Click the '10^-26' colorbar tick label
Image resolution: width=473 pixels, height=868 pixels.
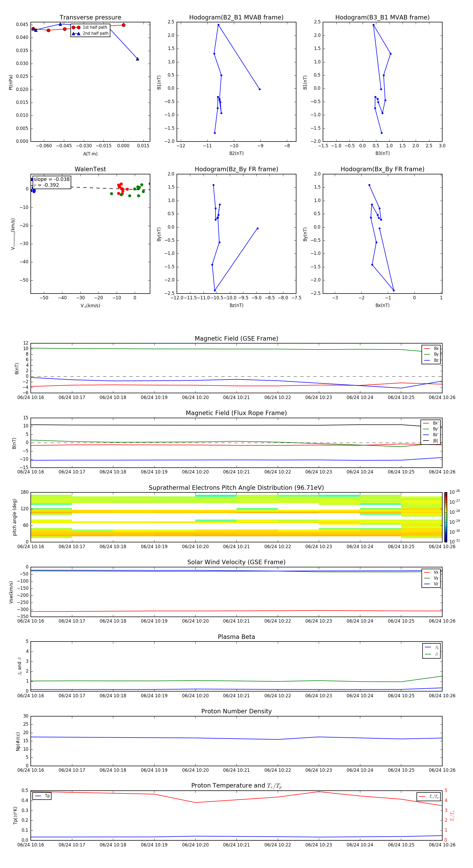455,492
